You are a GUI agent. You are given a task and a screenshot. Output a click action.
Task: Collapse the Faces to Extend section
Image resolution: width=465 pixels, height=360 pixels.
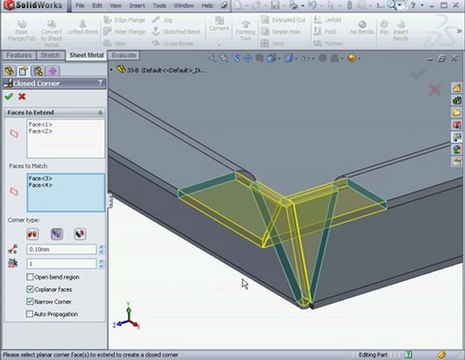(x=100, y=113)
